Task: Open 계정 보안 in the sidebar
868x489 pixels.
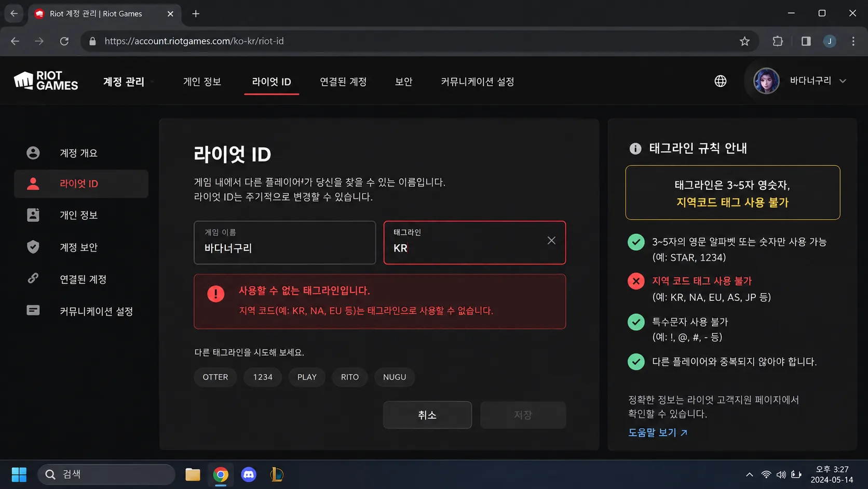Action: [x=81, y=247]
